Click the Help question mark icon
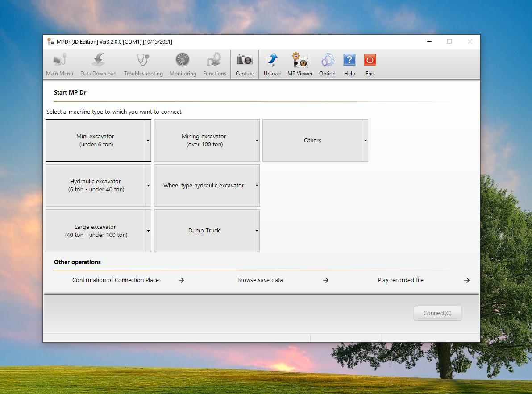This screenshot has width=532, height=394. pyautogui.click(x=349, y=60)
